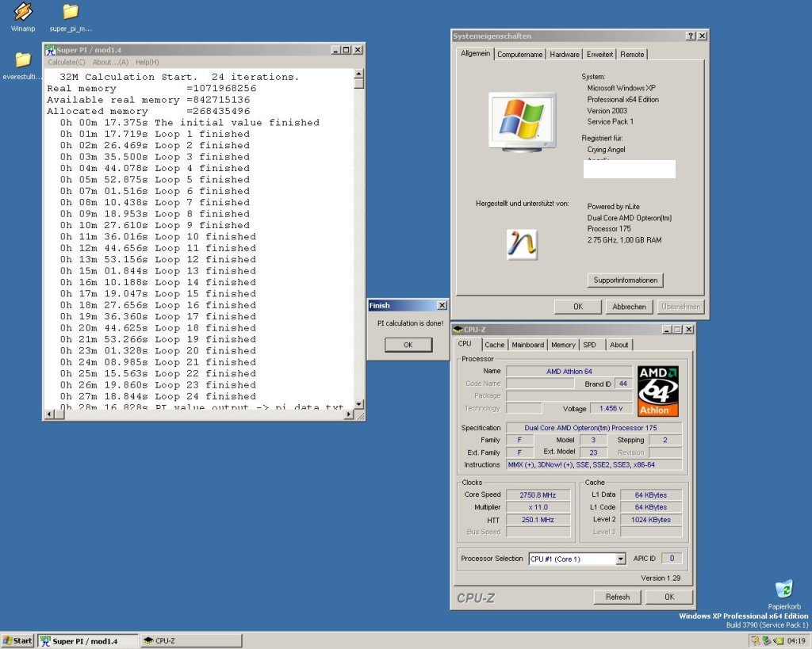This screenshot has height=649, width=812.
Task: Click the APIC ID value field
Action: [672, 559]
